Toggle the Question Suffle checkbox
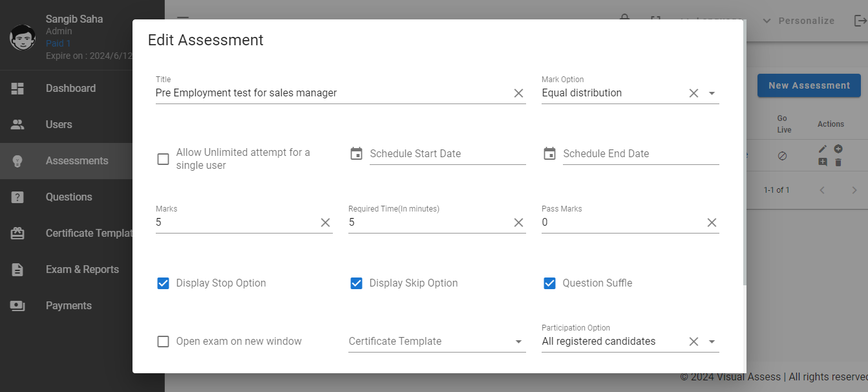The height and width of the screenshot is (392, 868). click(x=549, y=283)
